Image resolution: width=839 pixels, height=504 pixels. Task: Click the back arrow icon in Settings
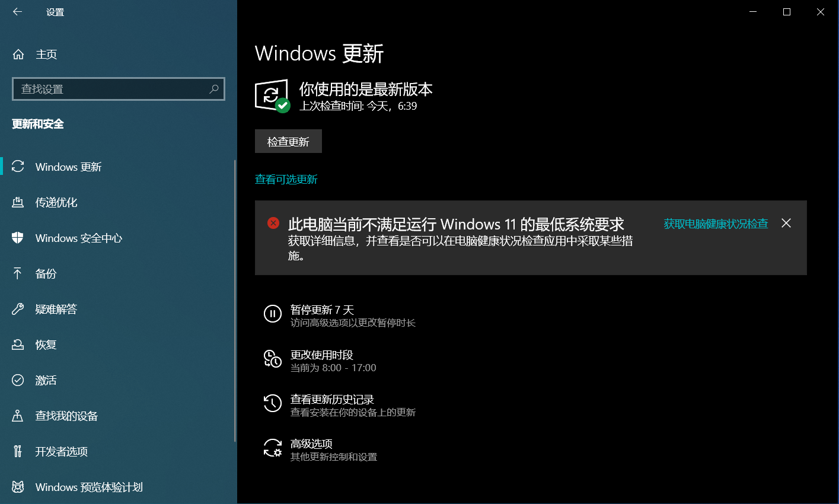(x=17, y=12)
